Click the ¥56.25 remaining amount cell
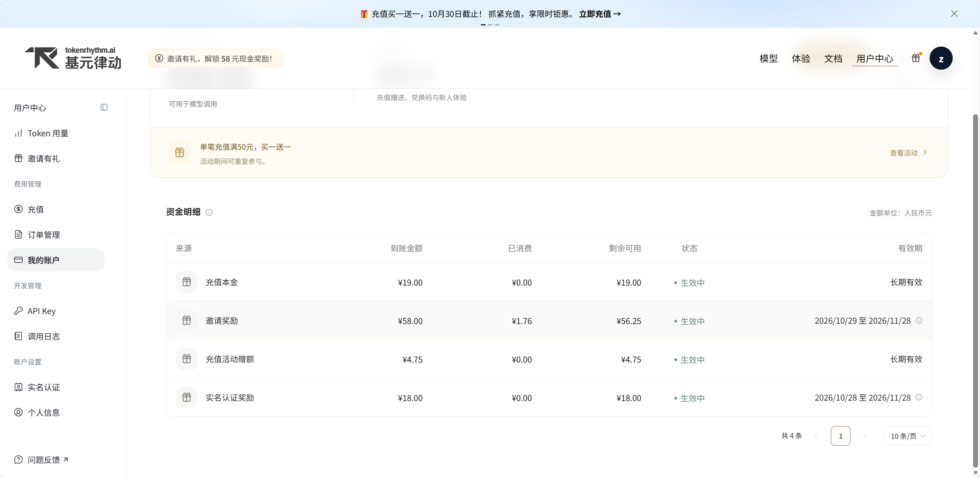Screen dimensions: 980x478 click(x=629, y=321)
